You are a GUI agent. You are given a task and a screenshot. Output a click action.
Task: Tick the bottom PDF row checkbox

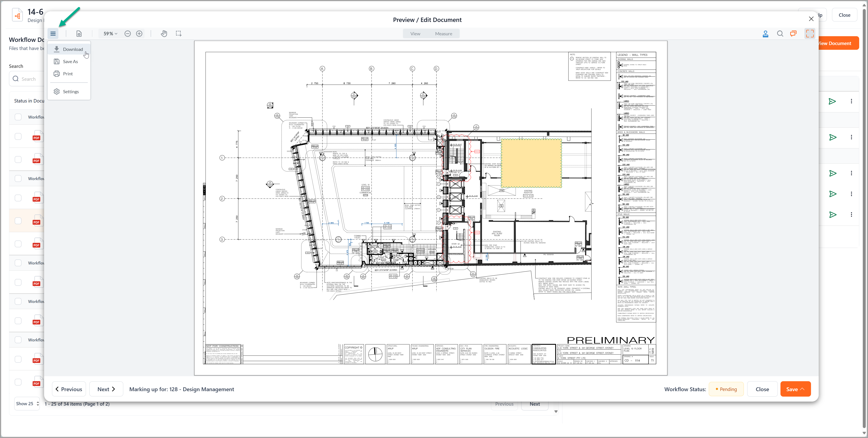(x=18, y=382)
